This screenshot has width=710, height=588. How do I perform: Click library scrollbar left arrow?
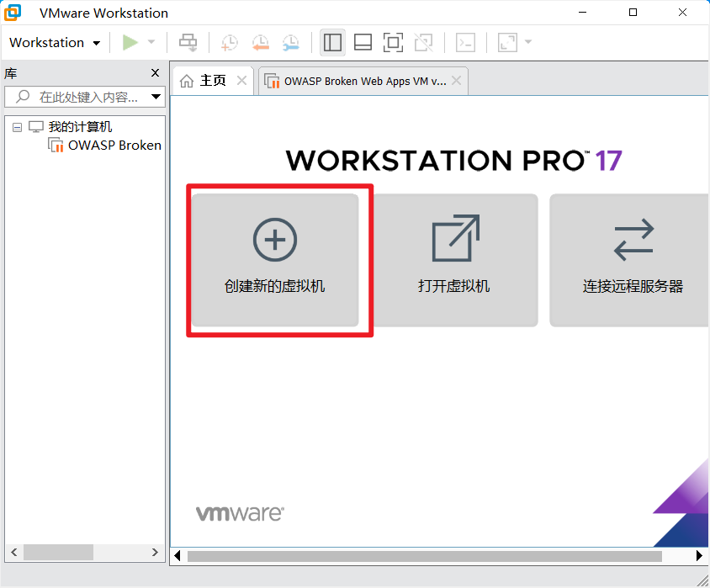14,552
